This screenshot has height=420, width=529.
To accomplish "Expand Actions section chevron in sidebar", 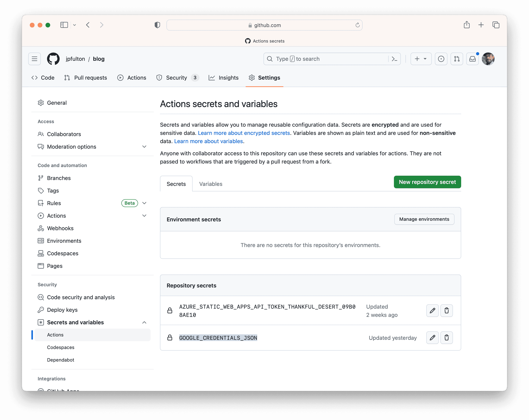I will tap(144, 216).
